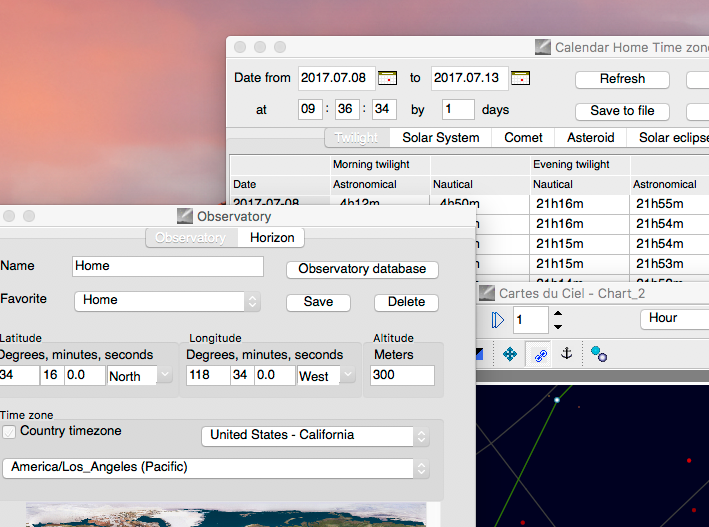Click the world map in Observatory window
Screen dimensions: 709x527
click(x=226, y=515)
